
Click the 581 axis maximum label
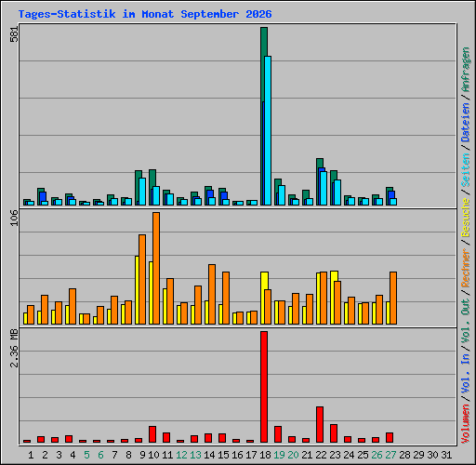coord(14,33)
